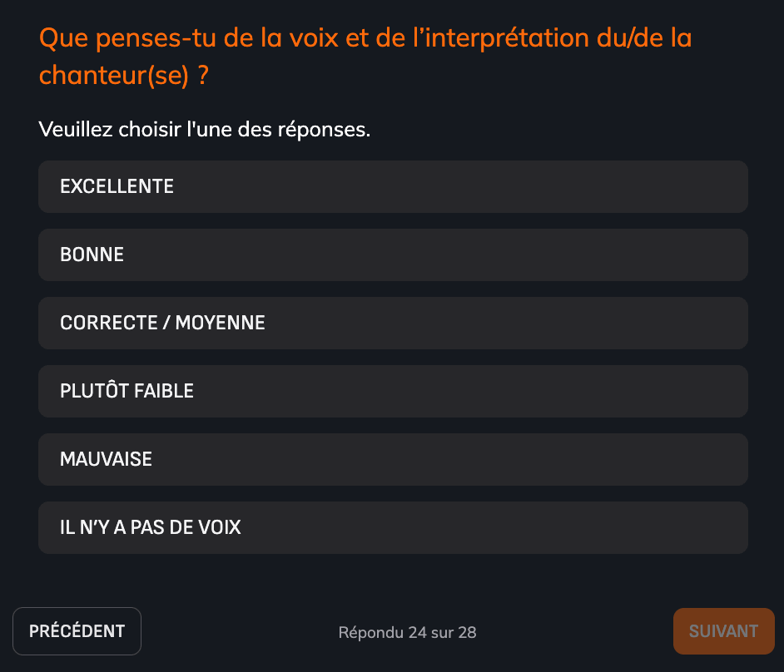Pick CORRECTE / MOYENNE as your answer
The image size is (784, 672).
(x=392, y=323)
